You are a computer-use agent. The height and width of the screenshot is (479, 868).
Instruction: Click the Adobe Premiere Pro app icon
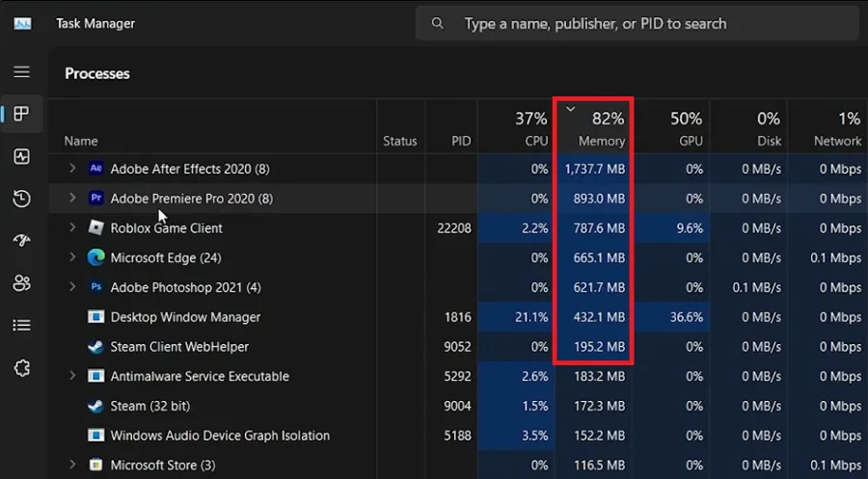click(x=95, y=198)
